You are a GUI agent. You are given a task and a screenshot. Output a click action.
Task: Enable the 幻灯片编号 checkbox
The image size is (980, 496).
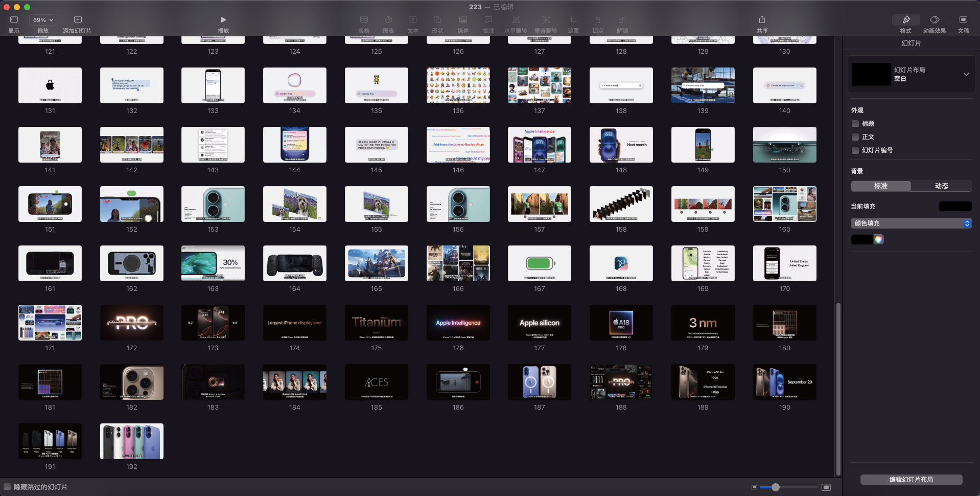click(855, 150)
